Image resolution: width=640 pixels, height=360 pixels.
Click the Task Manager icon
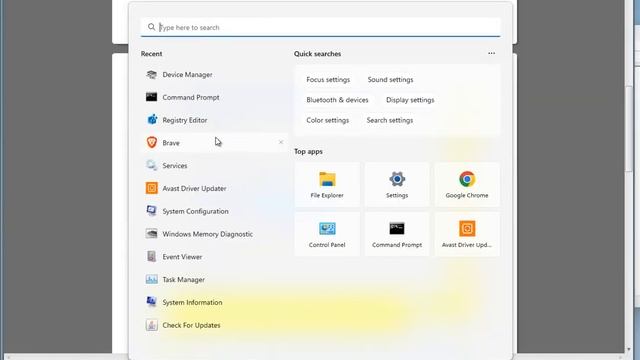pos(151,280)
